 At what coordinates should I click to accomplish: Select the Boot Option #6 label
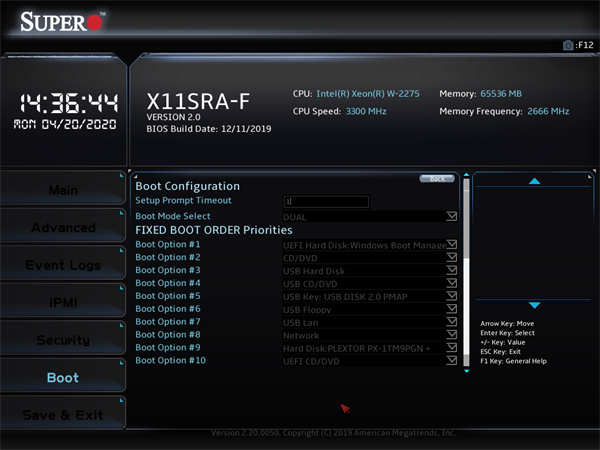click(168, 309)
